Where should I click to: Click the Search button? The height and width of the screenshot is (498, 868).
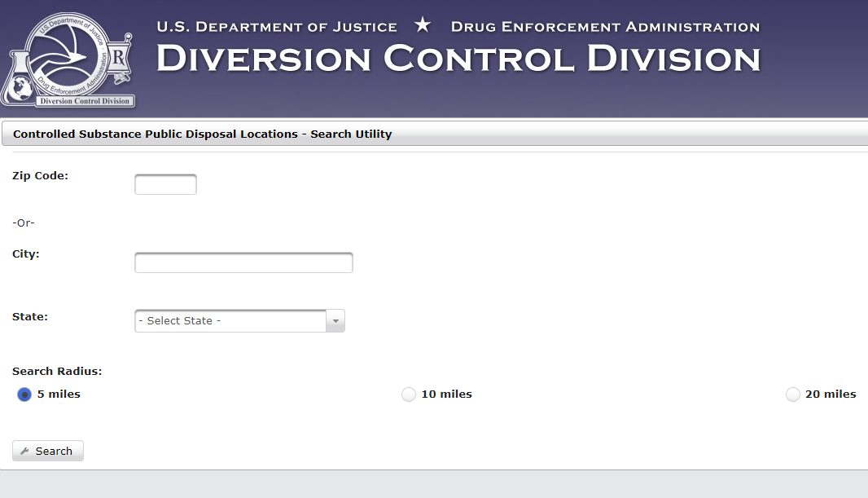(48, 451)
